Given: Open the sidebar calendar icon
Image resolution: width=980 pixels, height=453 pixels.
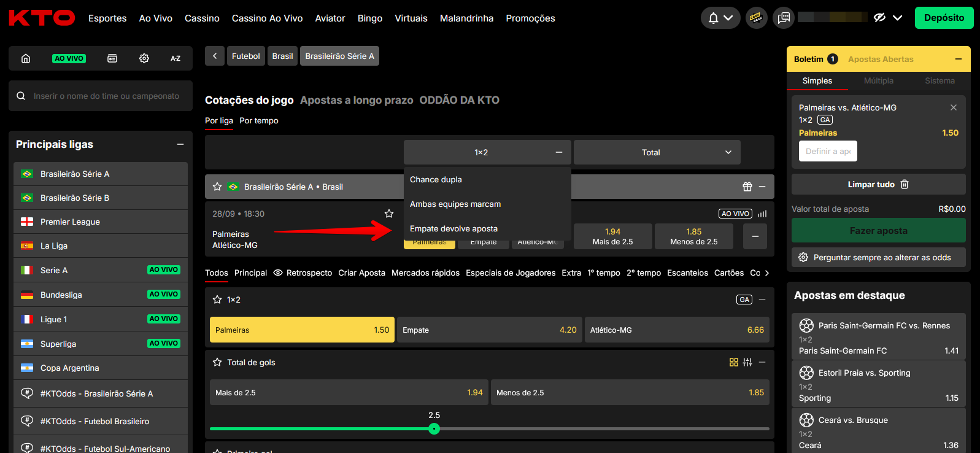Looking at the screenshot, I should coord(112,58).
